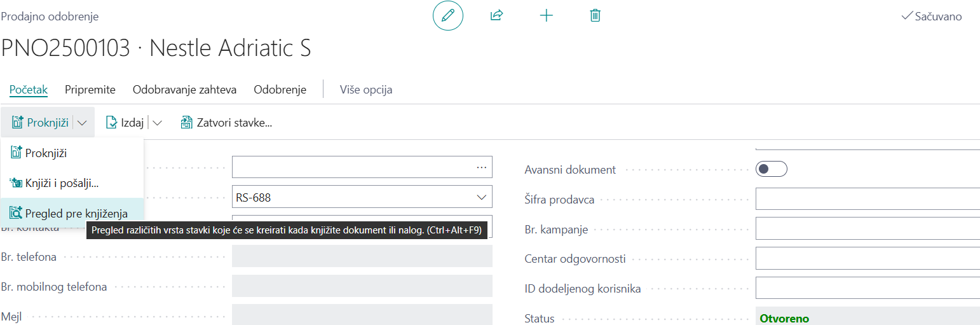The width and height of the screenshot is (980, 325).
Task: Click the Odobrenje tab
Action: (280, 90)
